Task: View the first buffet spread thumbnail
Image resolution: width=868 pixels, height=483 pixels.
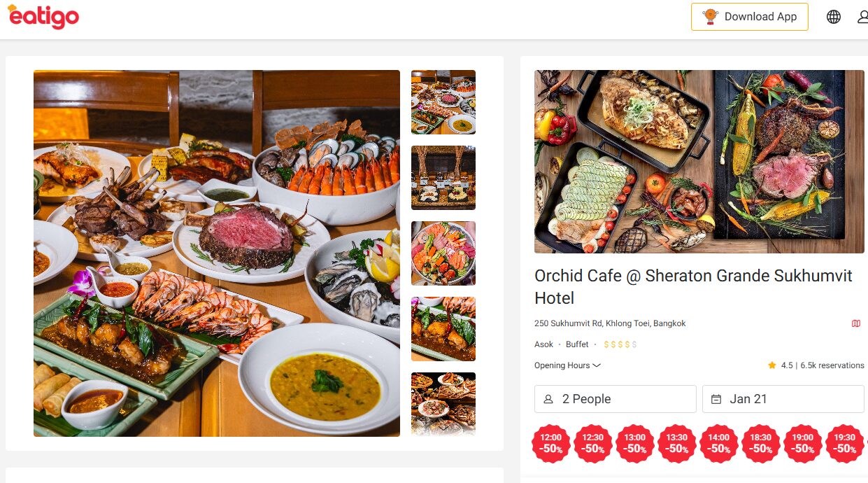Action: point(443,102)
